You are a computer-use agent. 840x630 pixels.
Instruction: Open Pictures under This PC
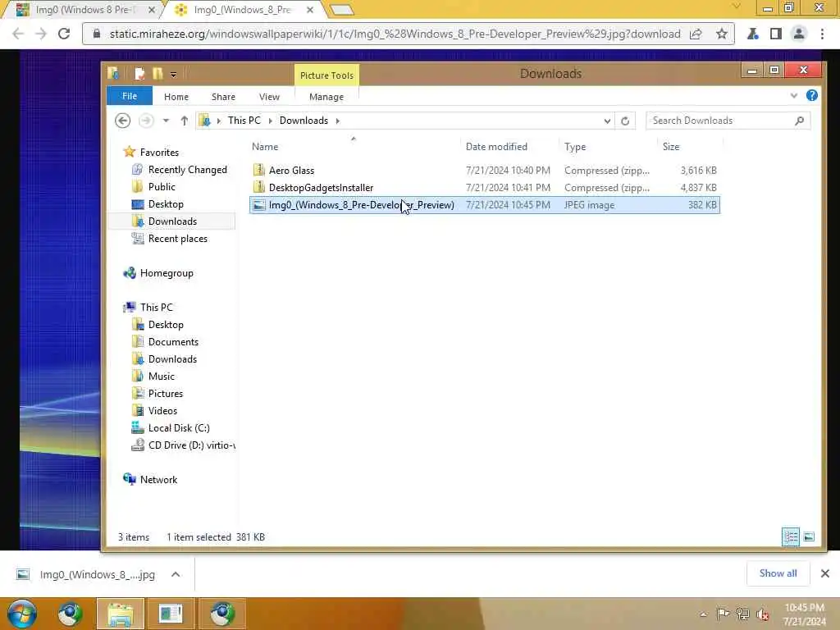[165, 393]
